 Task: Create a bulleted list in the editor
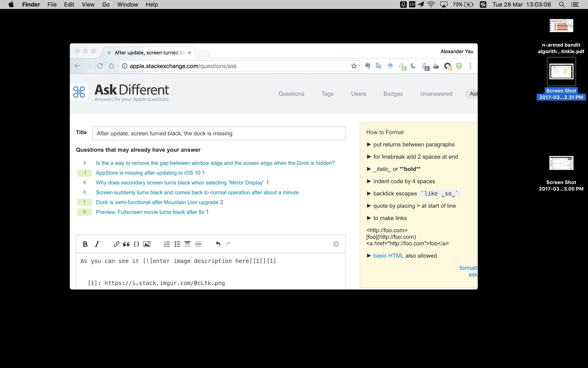177,244
